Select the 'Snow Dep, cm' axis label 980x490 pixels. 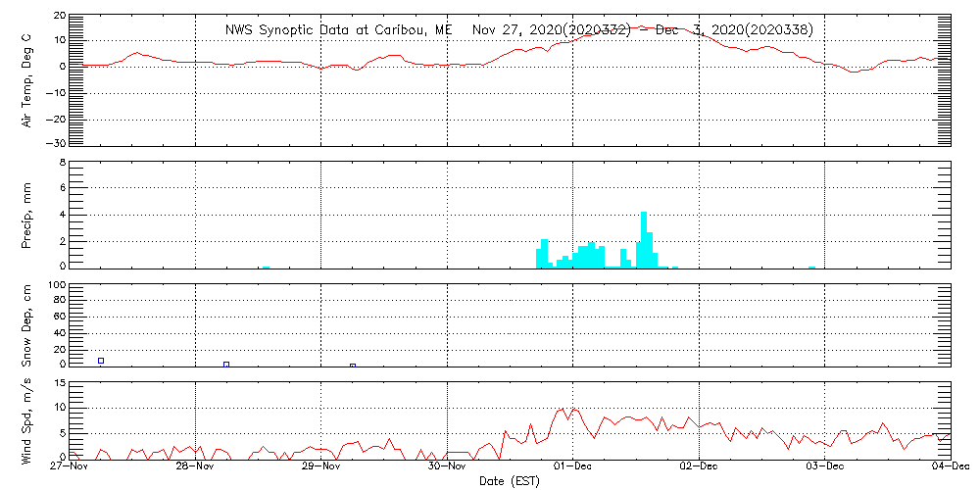pyautogui.click(x=27, y=325)
